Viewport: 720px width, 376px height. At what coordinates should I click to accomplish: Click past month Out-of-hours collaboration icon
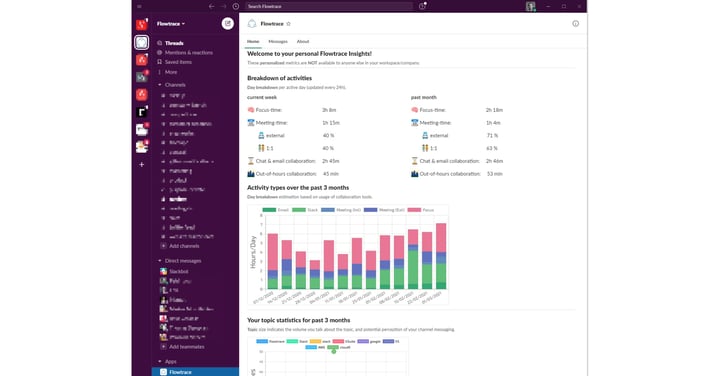click(415, 174)
